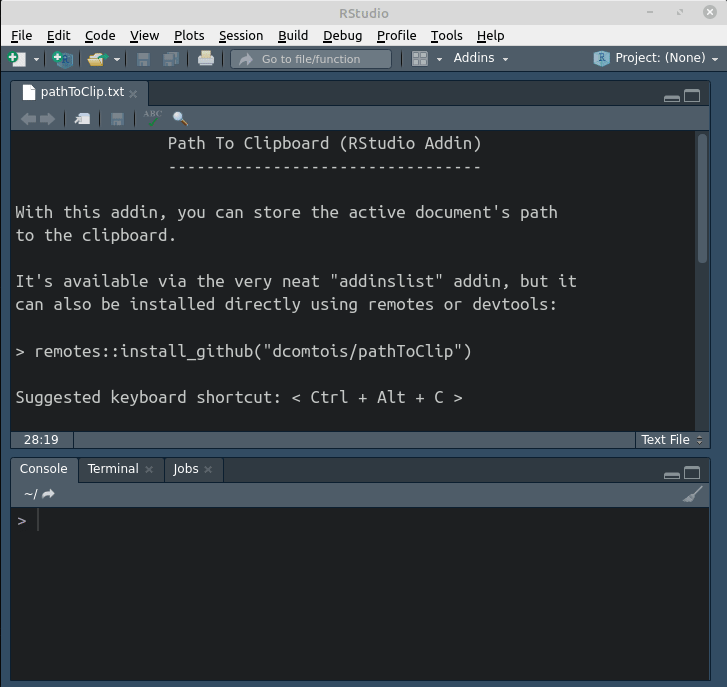Screen dimensions: 727x687
Task: Open the Addins dropdown
Action: 481,58
